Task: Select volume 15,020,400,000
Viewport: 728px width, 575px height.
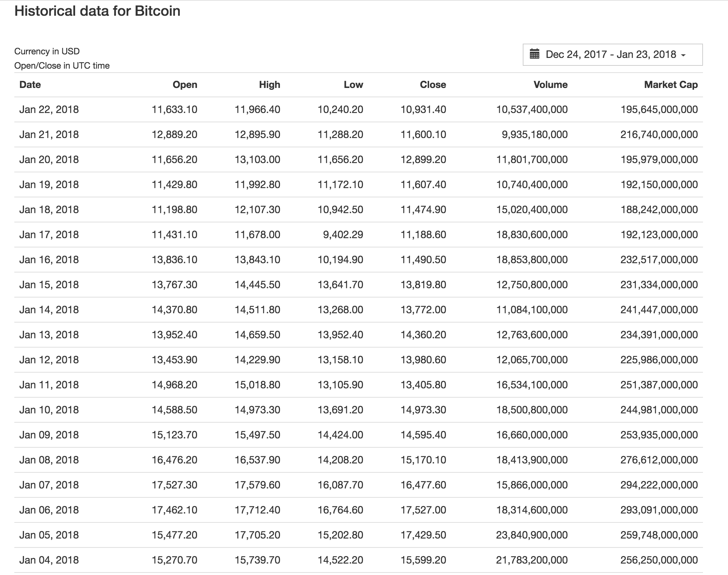Action: [532, 210]
